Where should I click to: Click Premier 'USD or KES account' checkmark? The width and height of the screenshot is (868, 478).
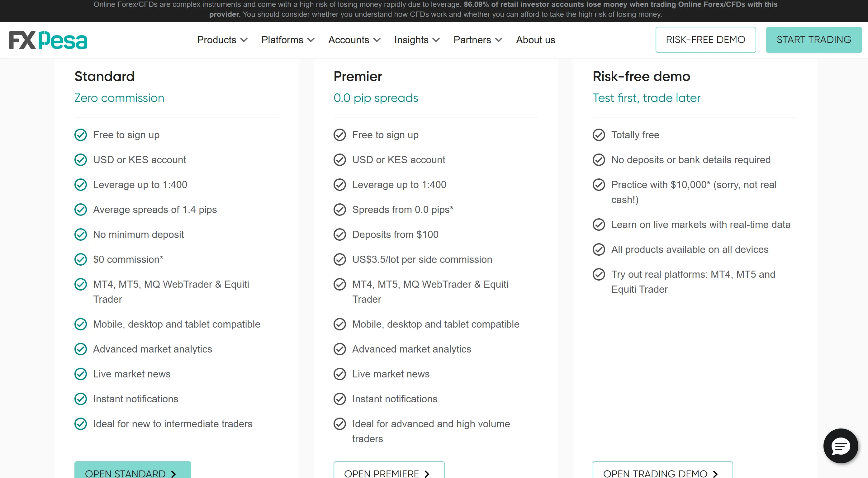coord(340,160)
